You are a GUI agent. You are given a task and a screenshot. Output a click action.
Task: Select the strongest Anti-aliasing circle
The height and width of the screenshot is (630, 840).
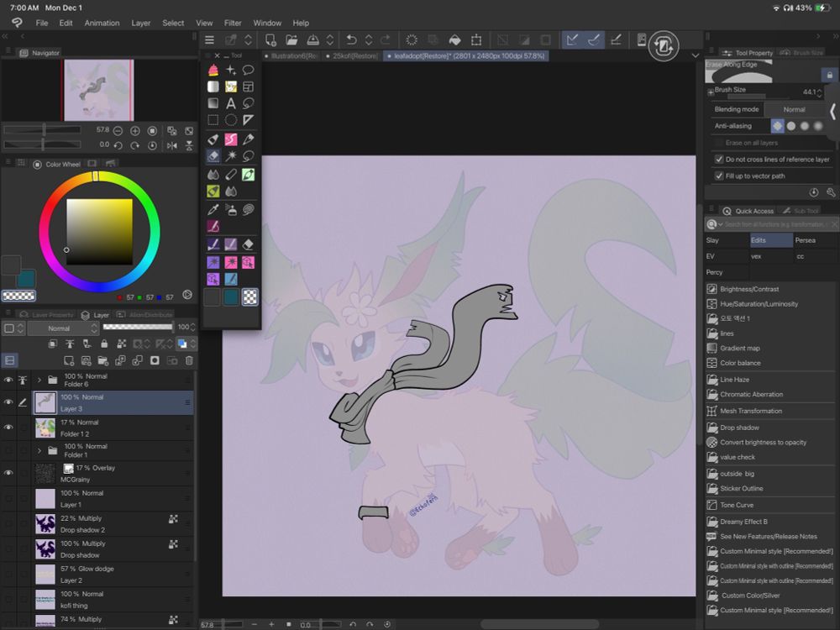point(817,126)
